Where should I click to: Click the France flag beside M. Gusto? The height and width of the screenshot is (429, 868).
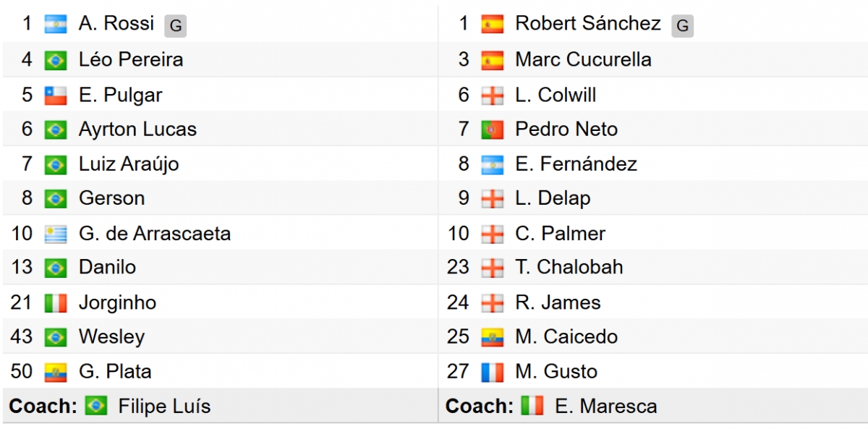(493, 373)
